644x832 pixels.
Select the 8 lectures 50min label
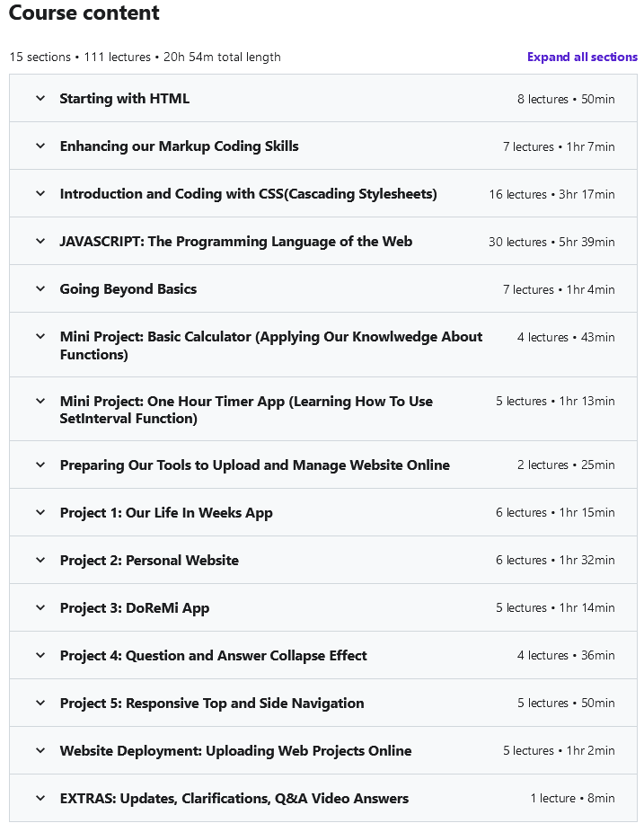567,99
